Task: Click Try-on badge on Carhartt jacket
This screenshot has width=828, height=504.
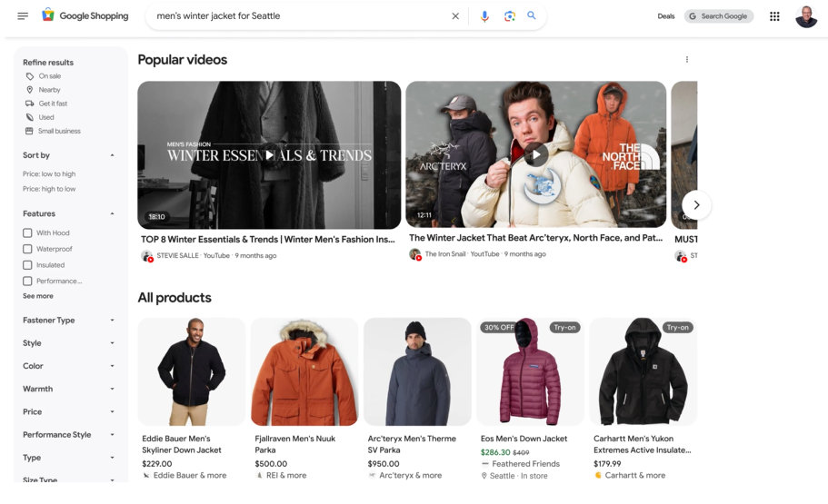Action: 677,327
